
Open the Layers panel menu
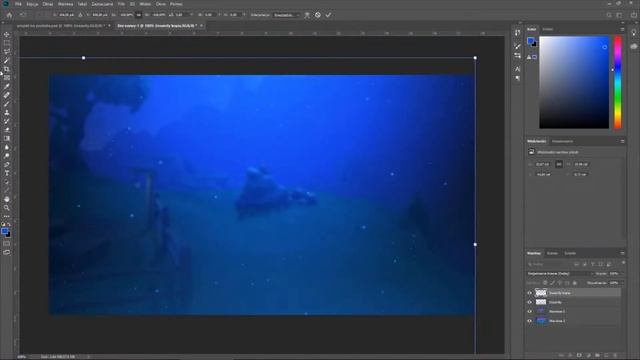[622, 253]
